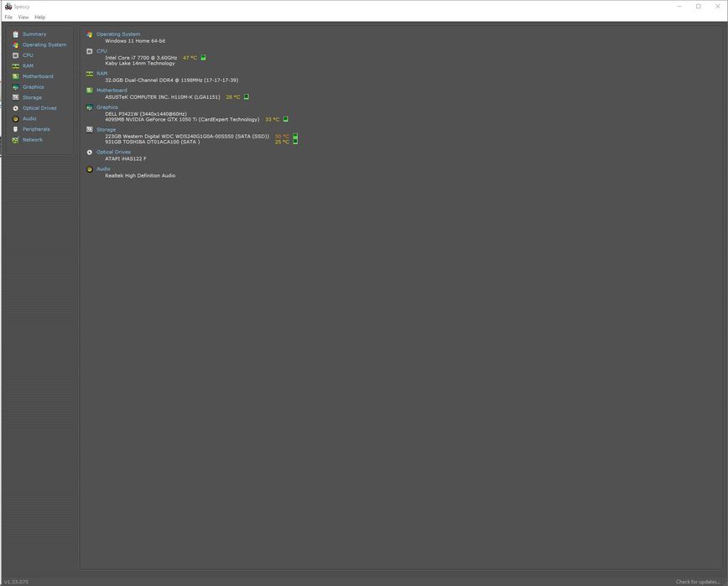
Task: Click the Motherboard icon in sidebar
Action: click(x=15, y=76)
